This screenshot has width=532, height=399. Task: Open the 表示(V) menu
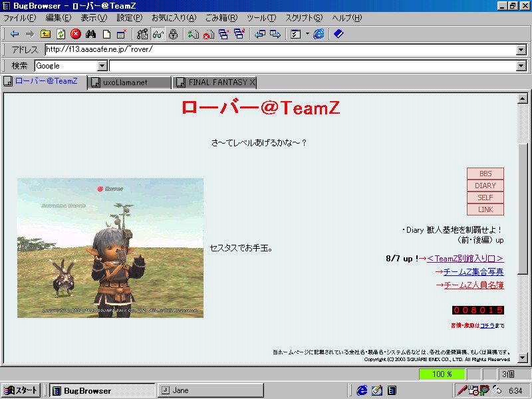pyautogui.click(x=94, y=18)
